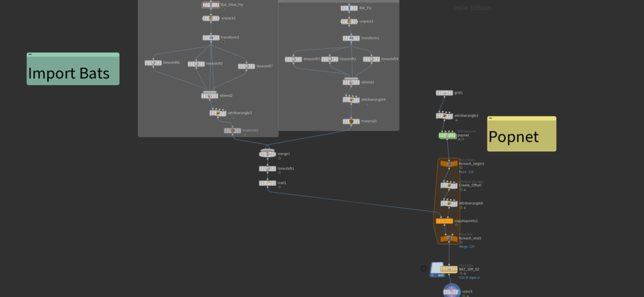This screenshot has height=297, width=644.
Task: Select the merge1 node icon
Action: [267, 154]
